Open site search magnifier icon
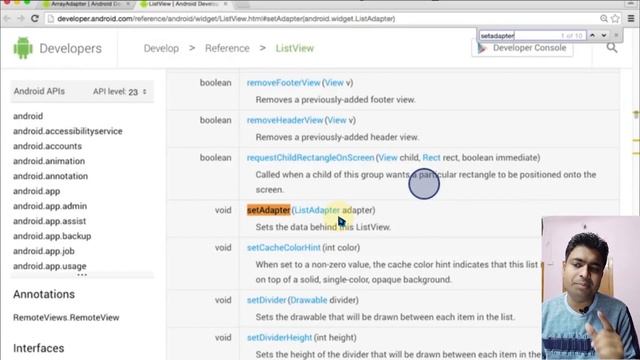640x360 pixels. click(612, 48)
